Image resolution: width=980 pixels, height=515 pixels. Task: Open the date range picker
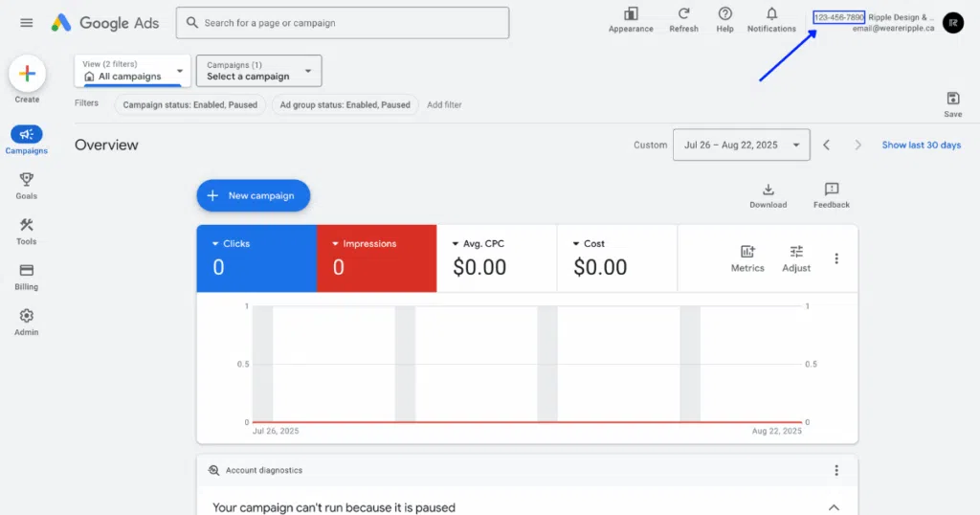741,146
